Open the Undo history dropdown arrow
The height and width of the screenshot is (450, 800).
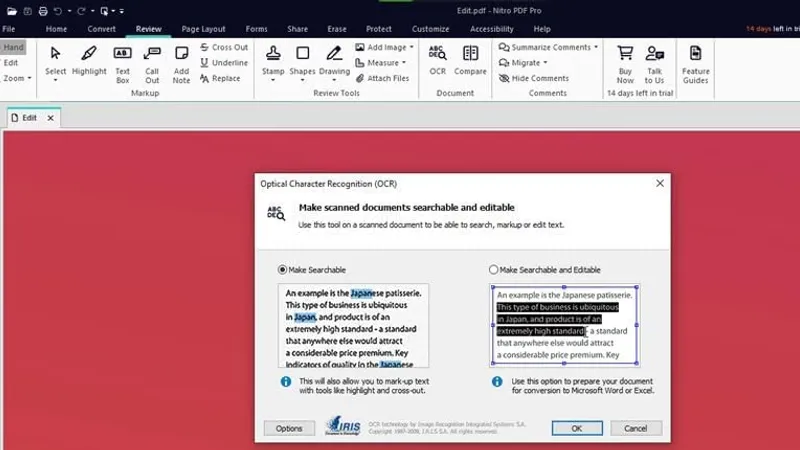(69, 11)
